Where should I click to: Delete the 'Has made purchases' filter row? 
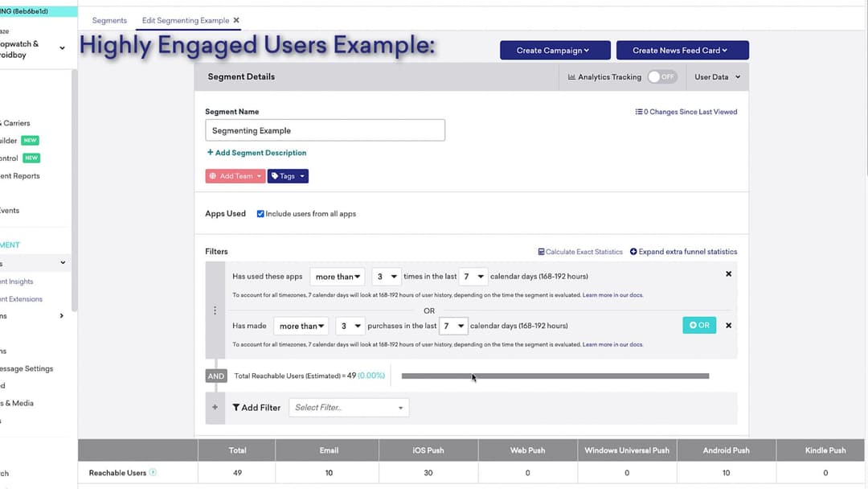pyautogui.click(x=728, y=326)
